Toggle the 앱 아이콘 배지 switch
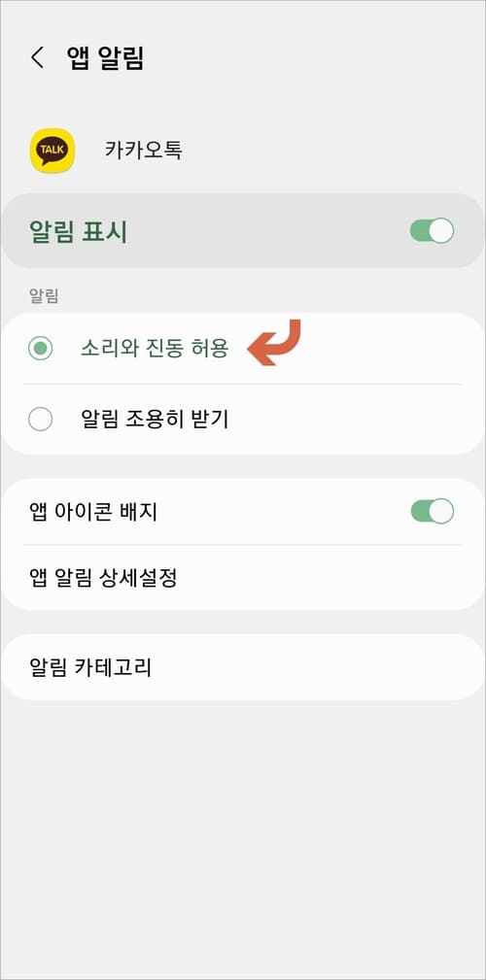Image resolution: width=486 pixels, height=980 pixels. tap(432, 511)
